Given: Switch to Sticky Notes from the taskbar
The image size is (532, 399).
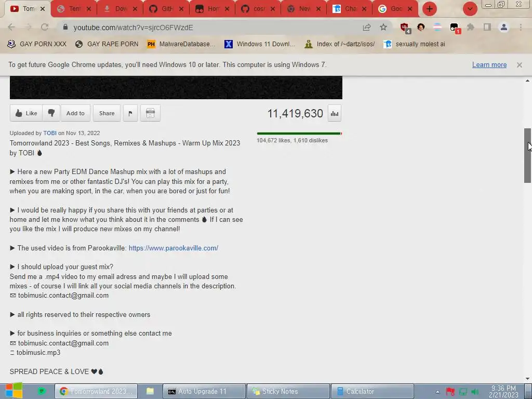Looking at the screenshot, I should click(x=288, y=392).
